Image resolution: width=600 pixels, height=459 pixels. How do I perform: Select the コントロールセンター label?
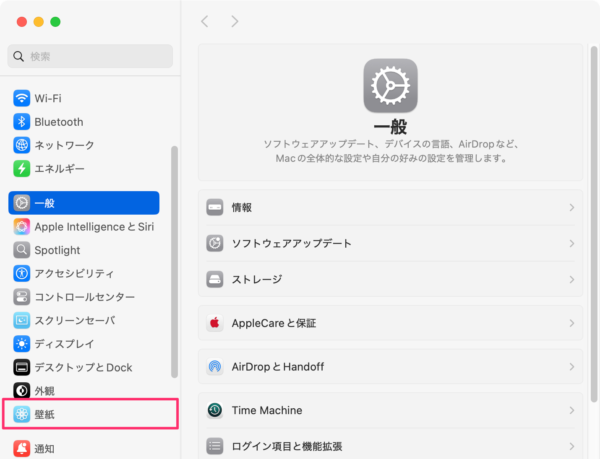click(85, 297)
